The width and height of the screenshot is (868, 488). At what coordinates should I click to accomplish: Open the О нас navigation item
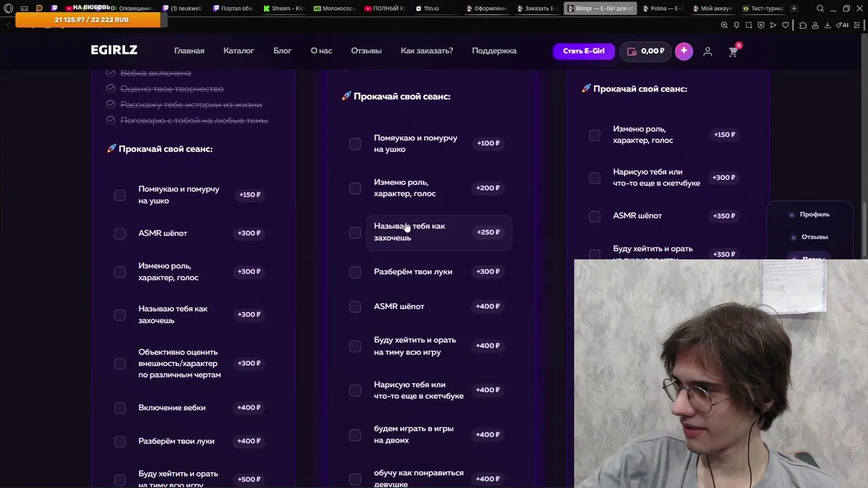(x=321, y=51)
